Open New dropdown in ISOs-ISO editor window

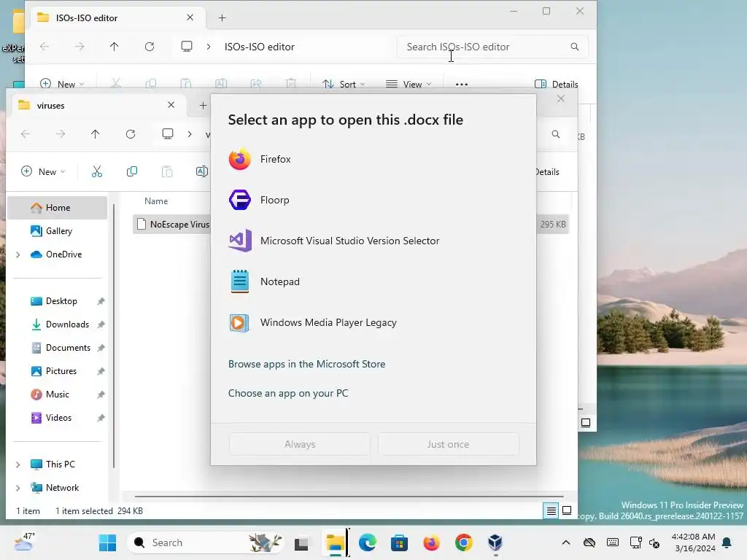point(62,84)
